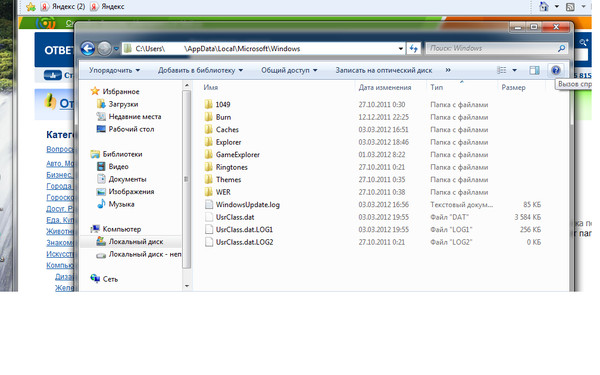Viewport: 600px width, 375px height.
Task: Select the 'Видео' library
Action: click(x=118, y=166)
